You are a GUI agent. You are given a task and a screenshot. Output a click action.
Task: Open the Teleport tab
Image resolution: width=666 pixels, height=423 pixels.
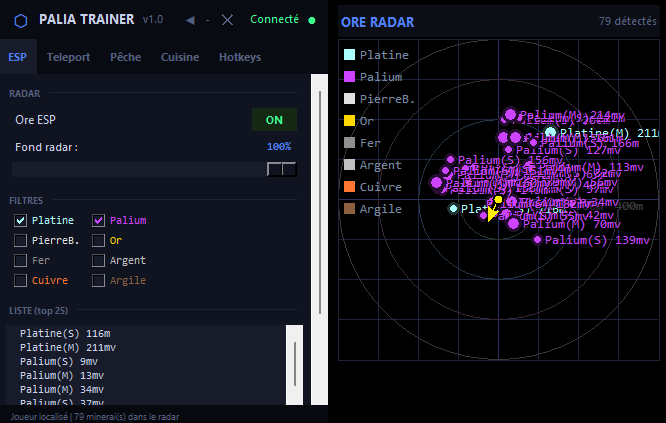[68, 58]
